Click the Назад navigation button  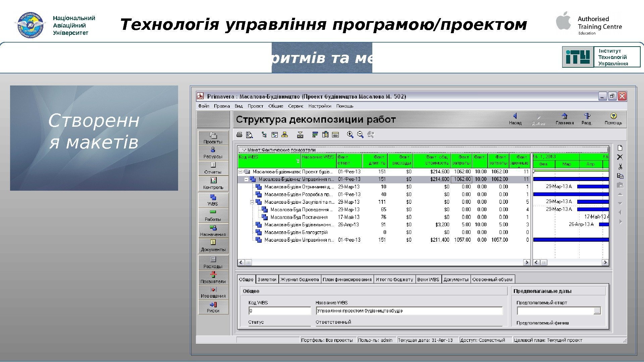(515, 118)
